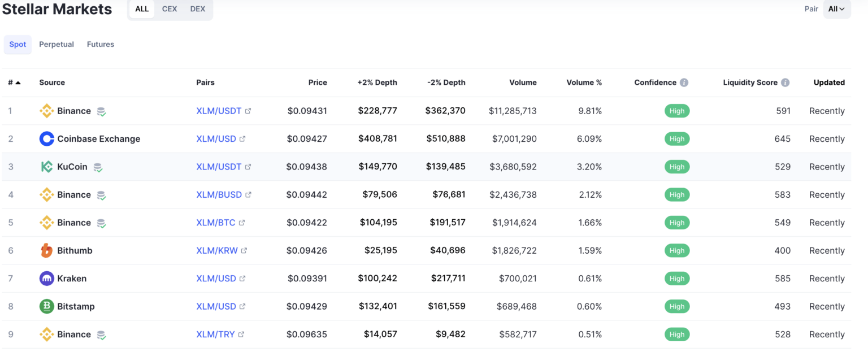Open the XLM/TRY pair link
This screenshot has width=868, height=352.
(215, 334)
